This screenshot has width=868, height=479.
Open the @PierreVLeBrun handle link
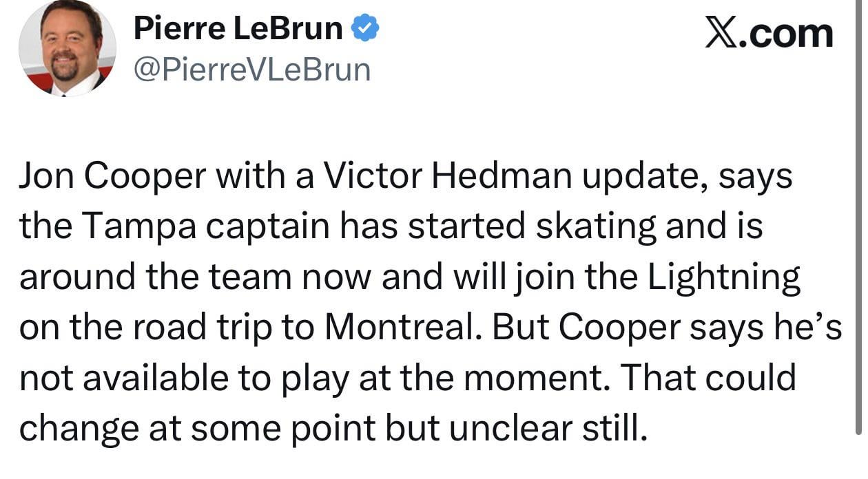tap(251, 70)
